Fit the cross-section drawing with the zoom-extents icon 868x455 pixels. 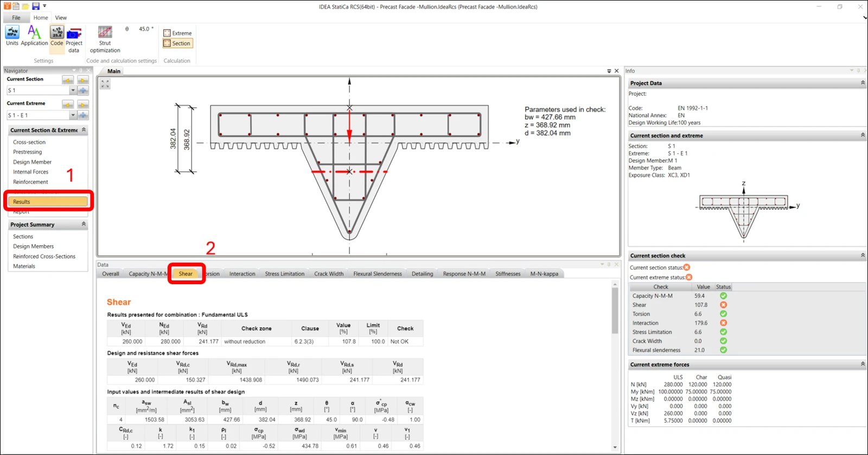point(105,84)
